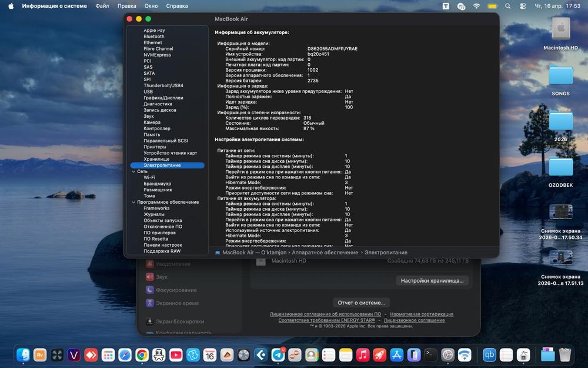The image size is (588, 368).
Task: Select Графика/Дисплеи in the sidebar
Action: 163,98
